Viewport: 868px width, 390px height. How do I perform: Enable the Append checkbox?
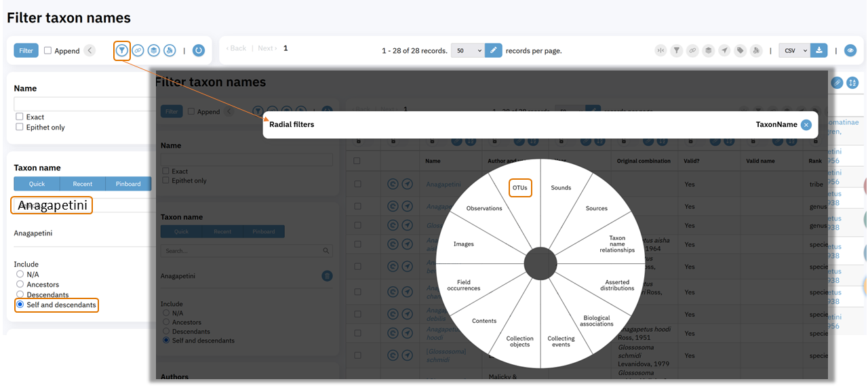click(48, 50)
